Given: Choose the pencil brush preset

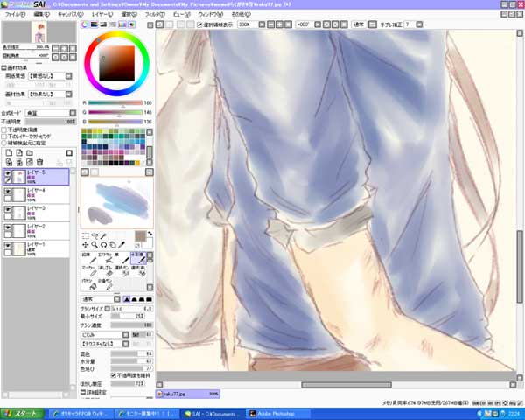Looking at the screenshot, I should coord(89,258).
